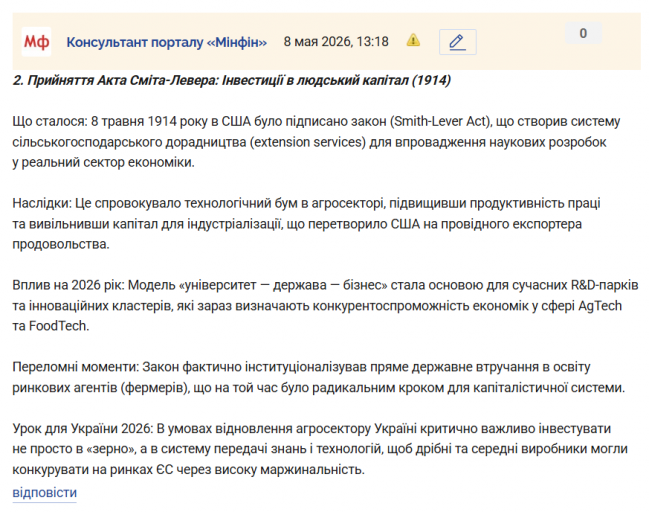The height and width of the screenshot is (512, 649).
Task: Click the text «Smith-Lever Act» in the first paragraph
Action: click(x=440, y=121)
